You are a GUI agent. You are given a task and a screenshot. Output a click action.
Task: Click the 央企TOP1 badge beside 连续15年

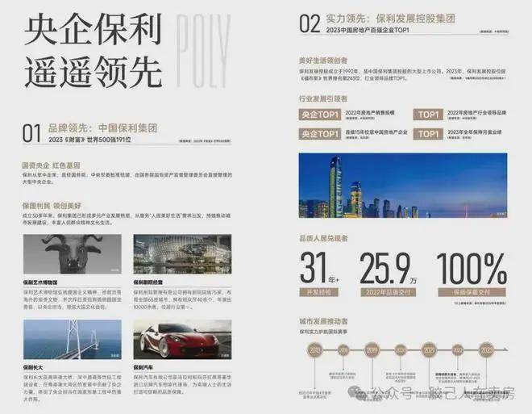pyautogui.click(x=320, y=134)
